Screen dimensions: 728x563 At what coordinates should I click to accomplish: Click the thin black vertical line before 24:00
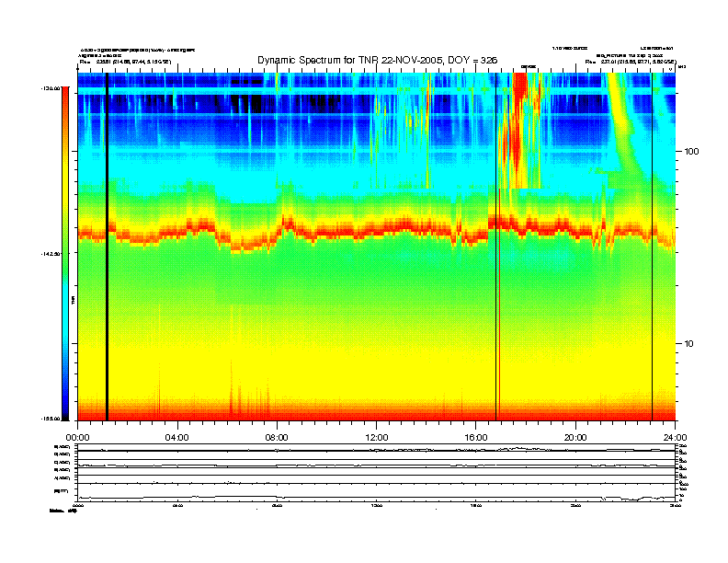point(652,247)
